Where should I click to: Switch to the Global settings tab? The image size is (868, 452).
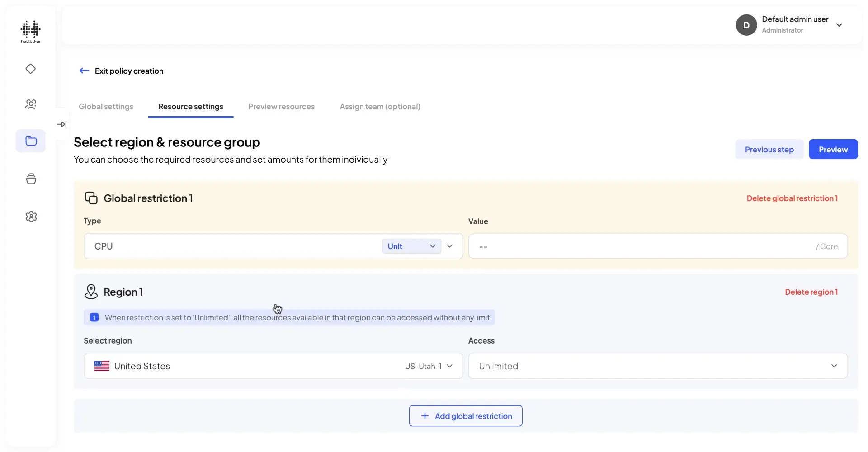(x=106, y=106)
